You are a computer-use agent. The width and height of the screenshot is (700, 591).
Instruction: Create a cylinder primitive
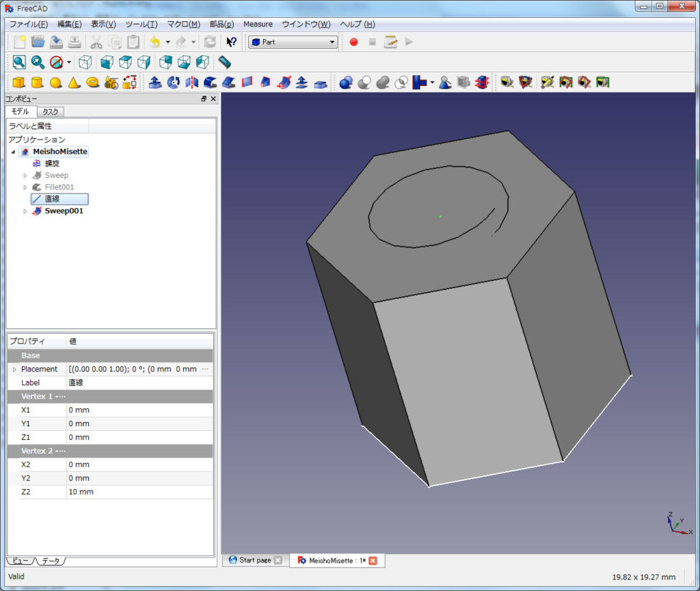click(x=38, y=82)
